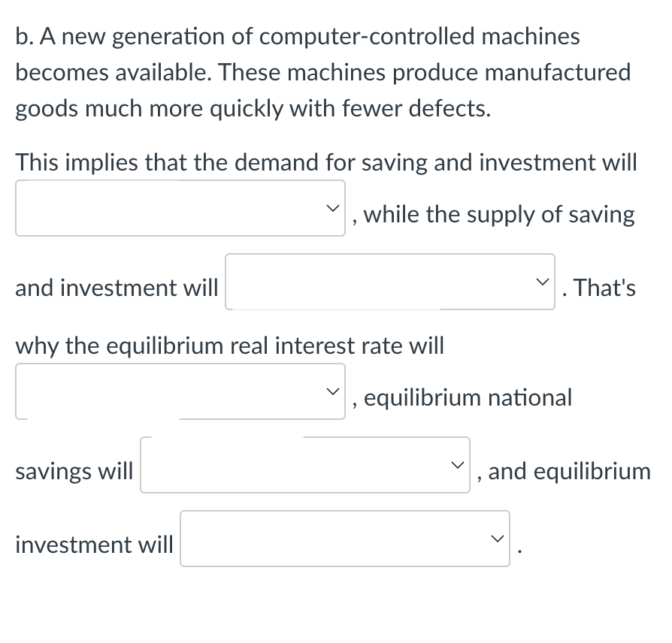672x643 pixels.
Task: Click the chevron next to 'savings will'
Action: click(x=458, y=465)
